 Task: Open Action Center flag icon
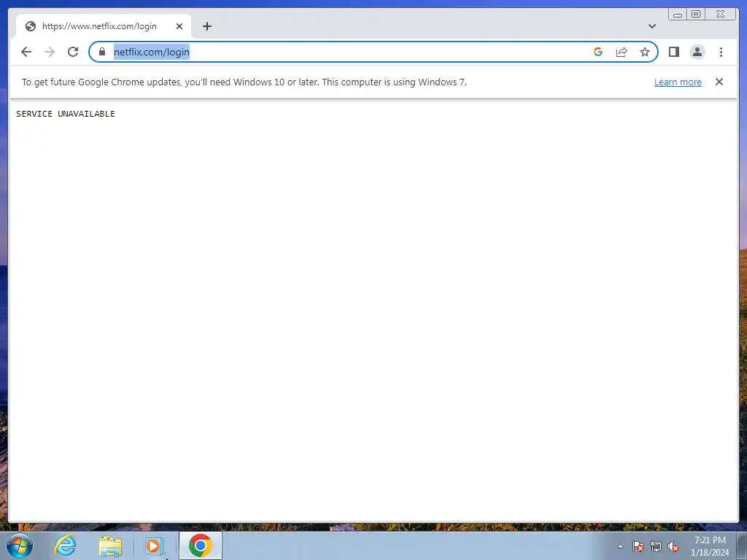pos(638,547)
